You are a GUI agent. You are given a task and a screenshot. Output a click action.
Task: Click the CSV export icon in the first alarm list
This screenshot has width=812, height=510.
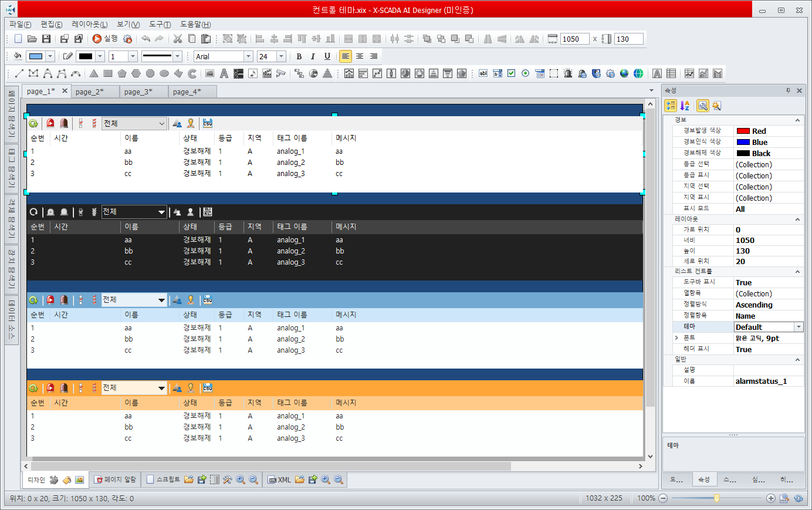coord(208,123)
